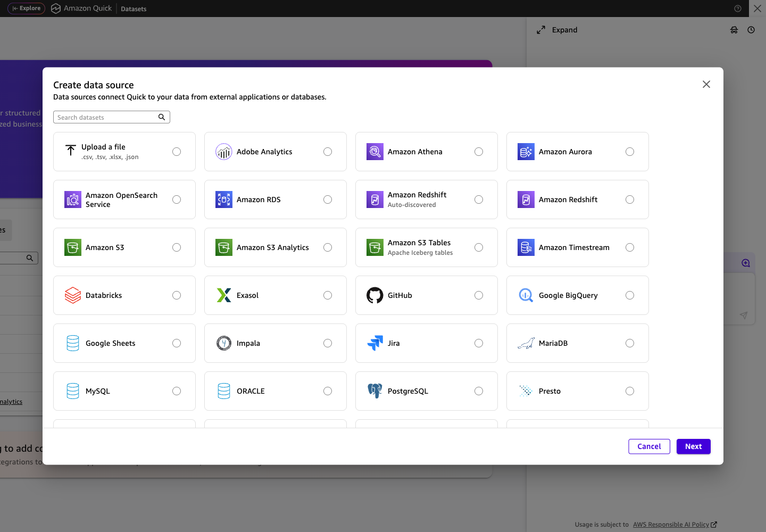Screen dimensions: 766x532
Task: Select the Amazon OpenSearch Service radio button
Action: [x=177, y=199]
